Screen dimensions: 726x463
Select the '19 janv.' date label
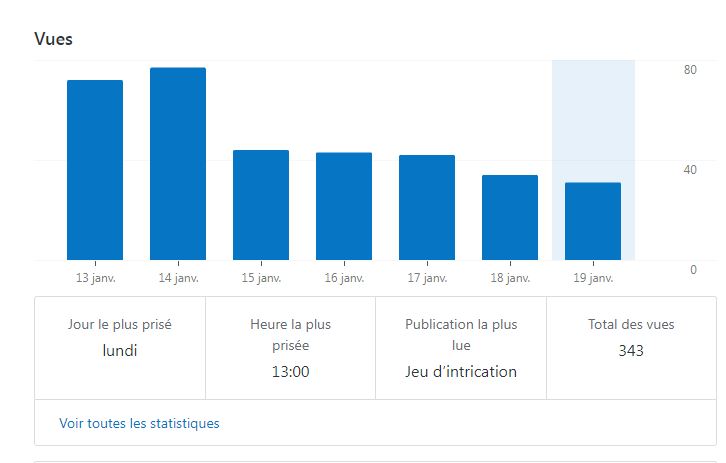[593, 278]
